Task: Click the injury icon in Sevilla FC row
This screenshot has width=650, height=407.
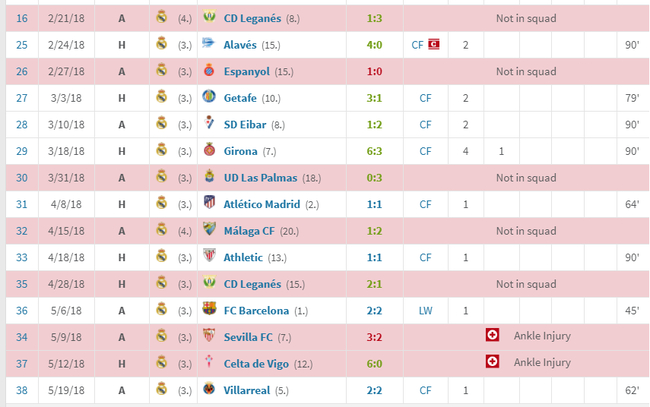Action: 491,336
